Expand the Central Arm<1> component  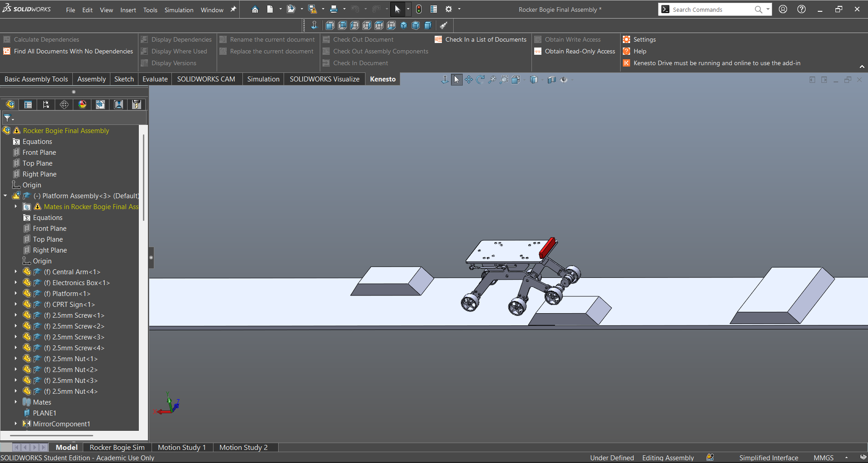pyautogui.click(x=16, y=272)
